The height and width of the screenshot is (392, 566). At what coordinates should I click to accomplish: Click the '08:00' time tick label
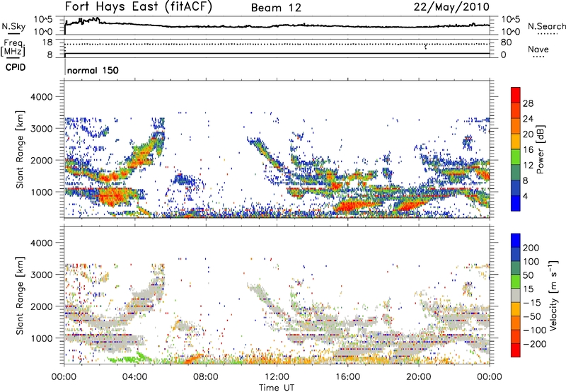click(x=206, y=377)
